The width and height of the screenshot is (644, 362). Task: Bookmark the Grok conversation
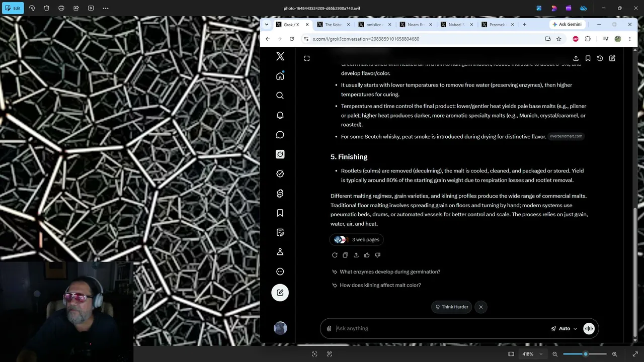pyautogui.click(x=588, y=58)
